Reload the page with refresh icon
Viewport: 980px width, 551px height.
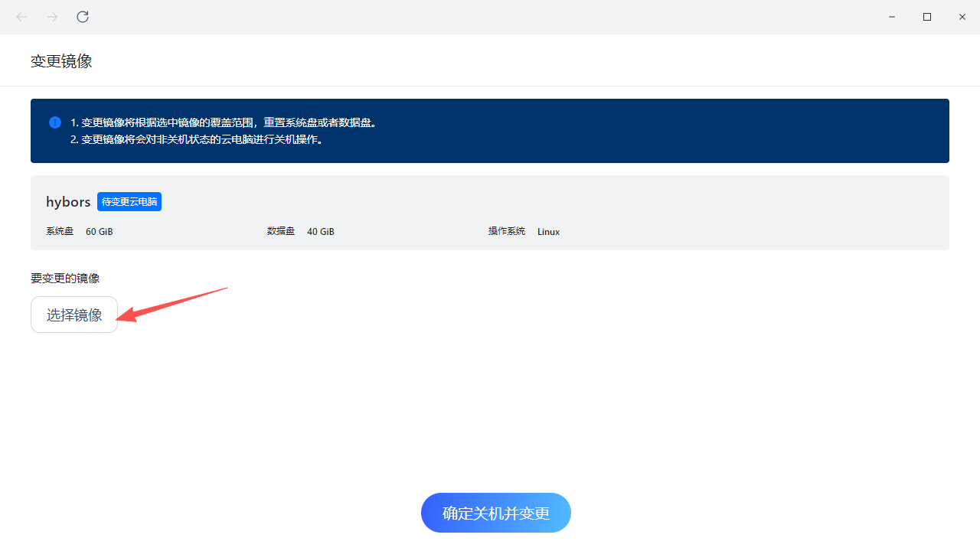83,17
